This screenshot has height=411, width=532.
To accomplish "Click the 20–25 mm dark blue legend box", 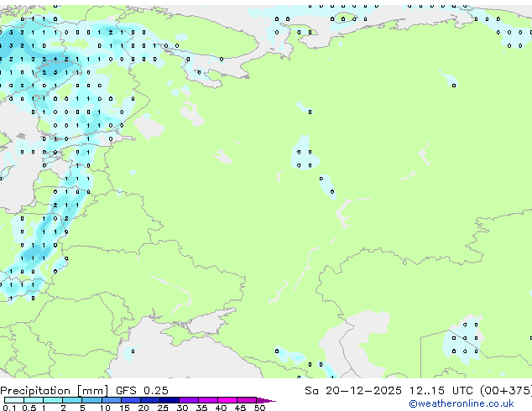I will [x=149, y=400].
